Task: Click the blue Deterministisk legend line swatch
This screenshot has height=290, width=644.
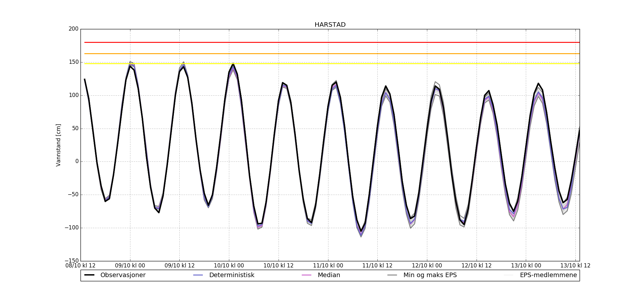Action: [x=198, y=275]
